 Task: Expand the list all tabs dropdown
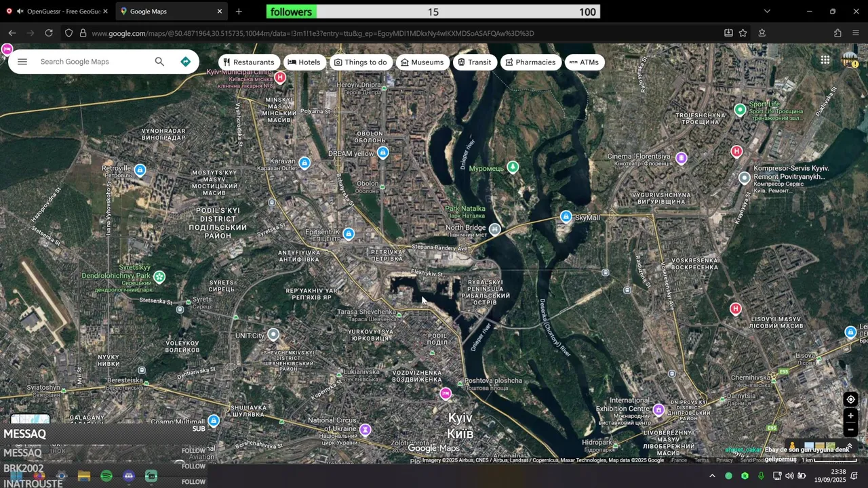767,12
